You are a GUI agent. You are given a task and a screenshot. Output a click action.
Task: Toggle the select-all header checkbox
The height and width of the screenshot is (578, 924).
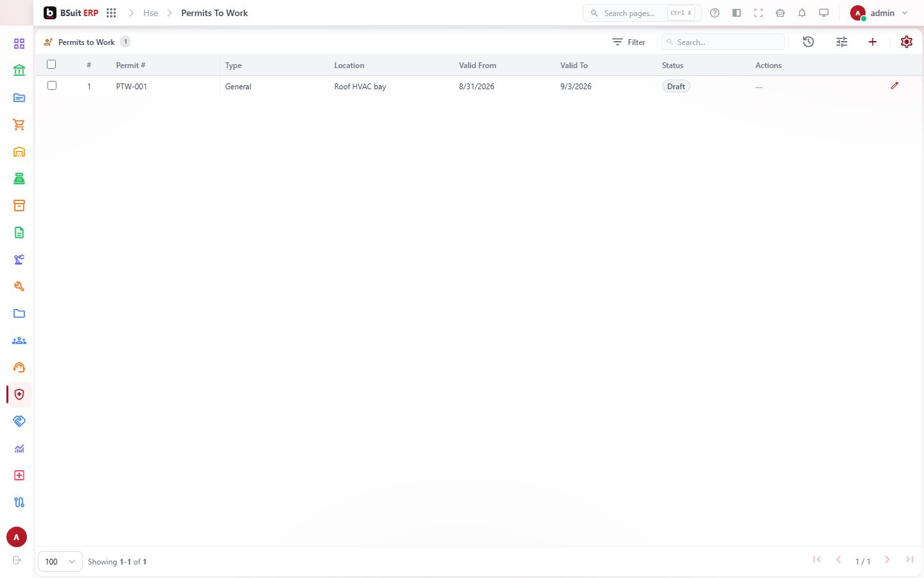(x=51, y=64)
